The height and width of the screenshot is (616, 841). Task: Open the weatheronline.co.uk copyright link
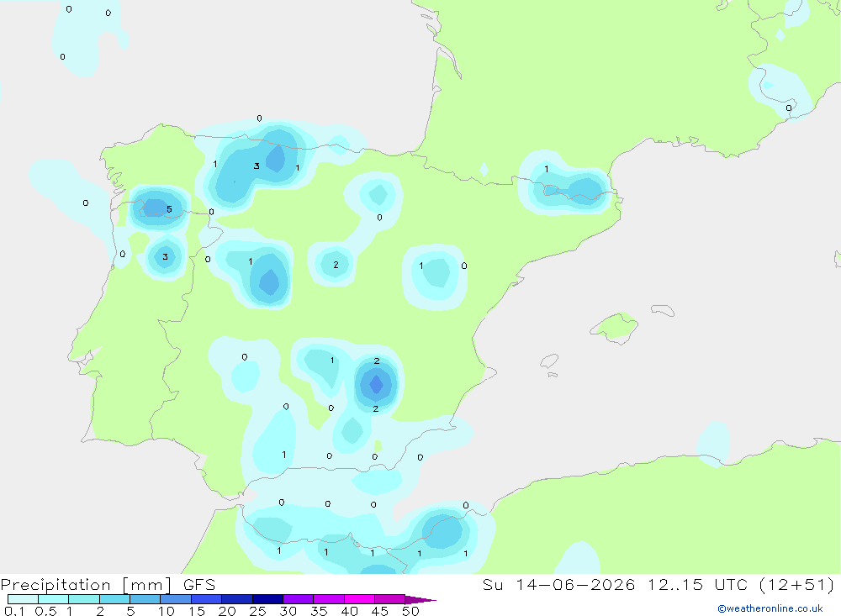click(770, 608)
